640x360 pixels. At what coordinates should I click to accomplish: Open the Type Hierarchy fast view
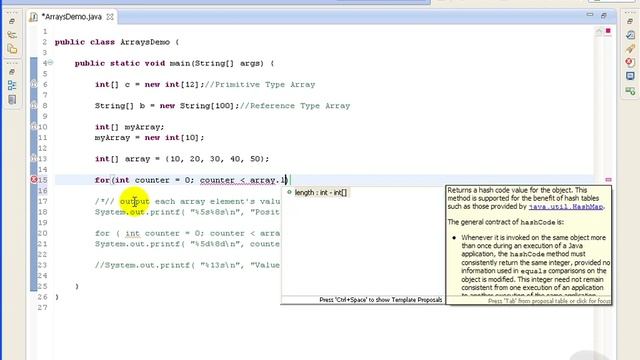12,35
